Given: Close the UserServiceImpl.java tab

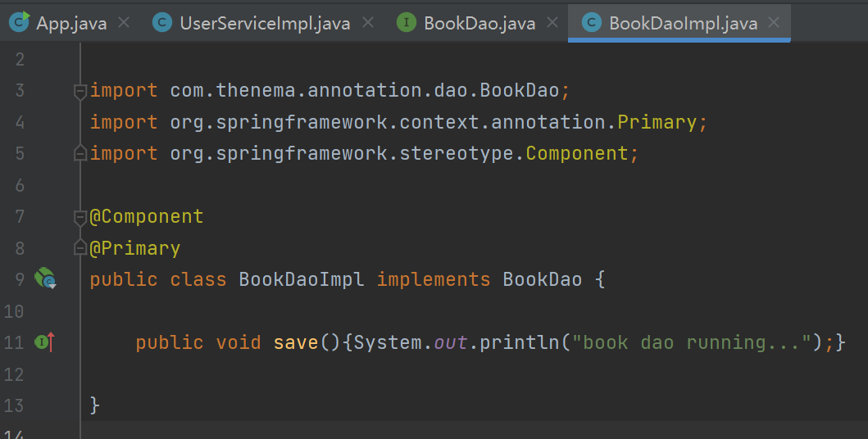Looking at the screenshot, I should (367, 23).
